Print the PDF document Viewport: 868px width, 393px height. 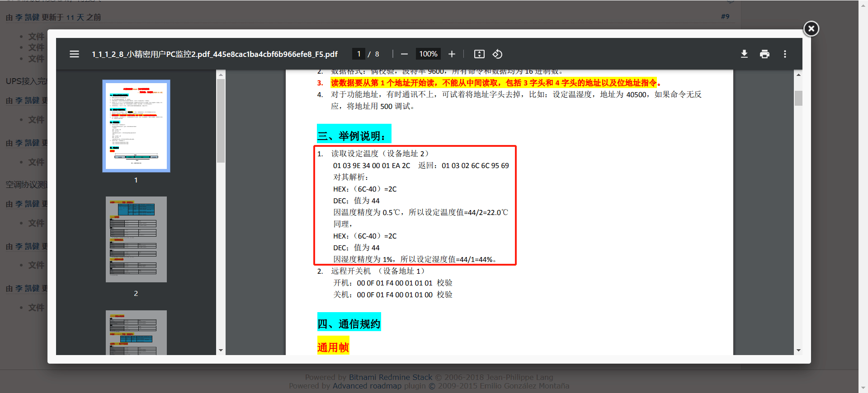click(x=764, y=54)
